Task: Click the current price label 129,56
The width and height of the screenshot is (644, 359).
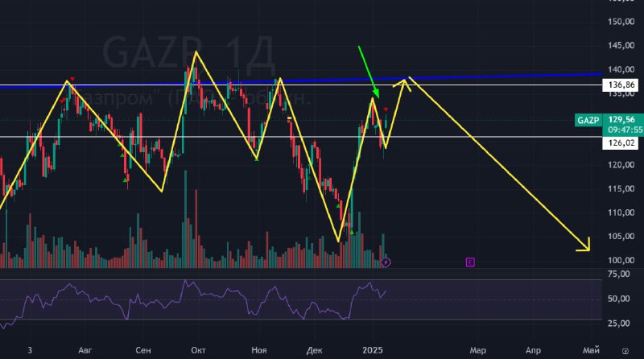Action: point(621,119)
